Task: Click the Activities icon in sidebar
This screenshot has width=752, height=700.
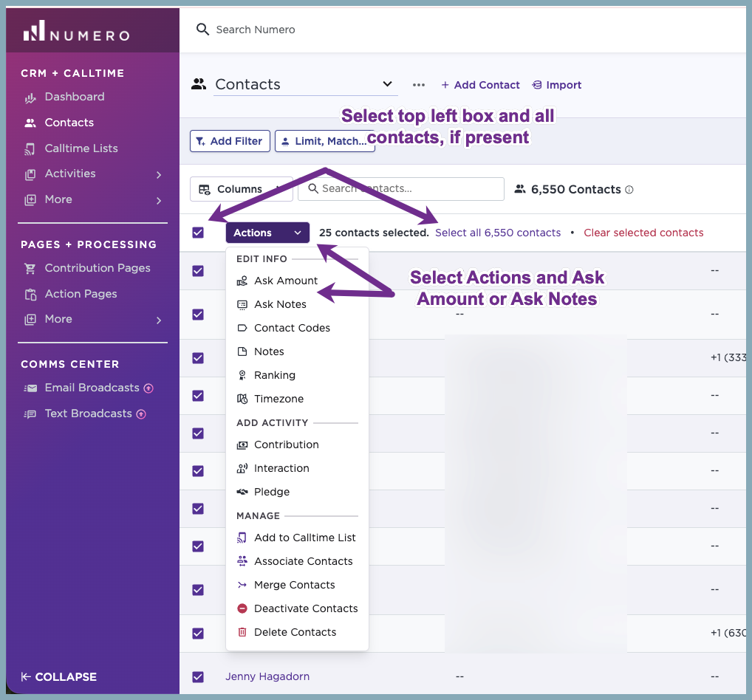Action: tap(30, 174)
